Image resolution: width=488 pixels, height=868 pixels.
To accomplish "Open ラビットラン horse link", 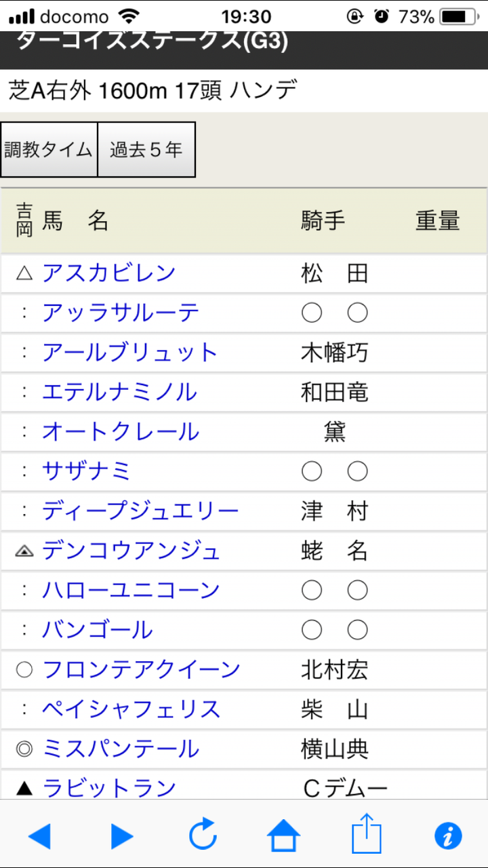I will coord(109,788).
